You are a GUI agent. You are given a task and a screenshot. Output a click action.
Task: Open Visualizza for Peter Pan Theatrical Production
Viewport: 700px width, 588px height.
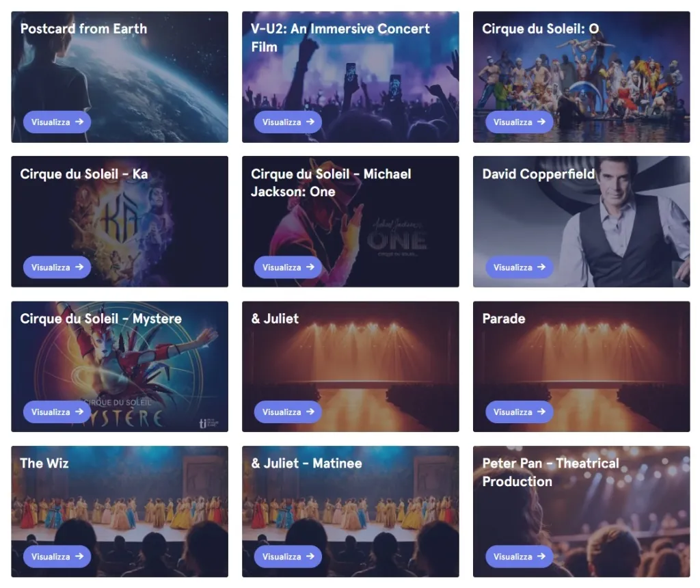tap(520, 557)
